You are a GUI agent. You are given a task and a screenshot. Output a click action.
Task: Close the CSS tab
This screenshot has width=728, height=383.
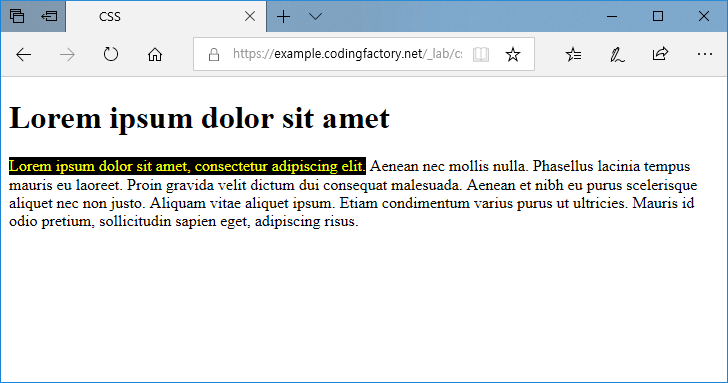[250, 16]
